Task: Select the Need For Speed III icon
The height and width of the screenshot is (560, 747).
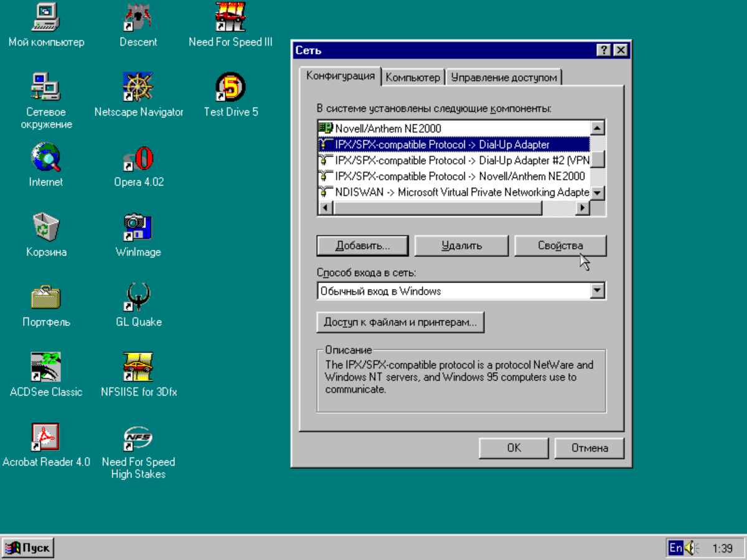Action: click(230, 19)
